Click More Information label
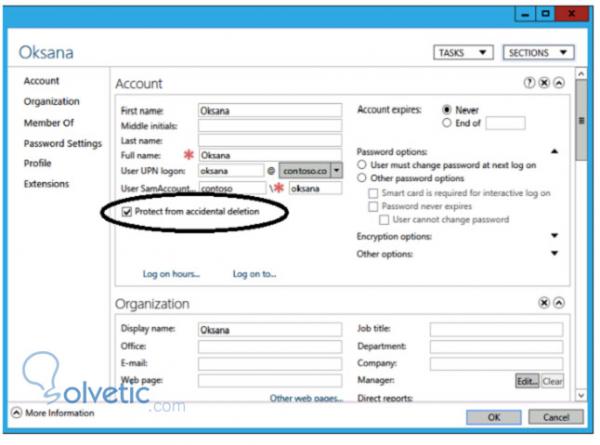Image resolution: width=600 pixels, height=445 pixels. [60, 413]
